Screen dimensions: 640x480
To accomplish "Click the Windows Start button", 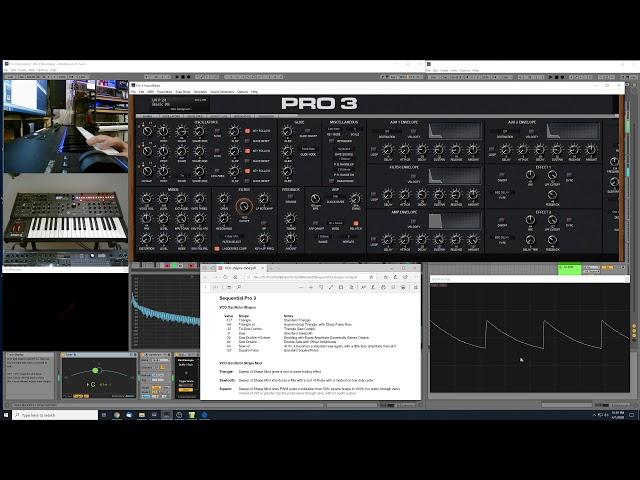I will tap(6, 415).
